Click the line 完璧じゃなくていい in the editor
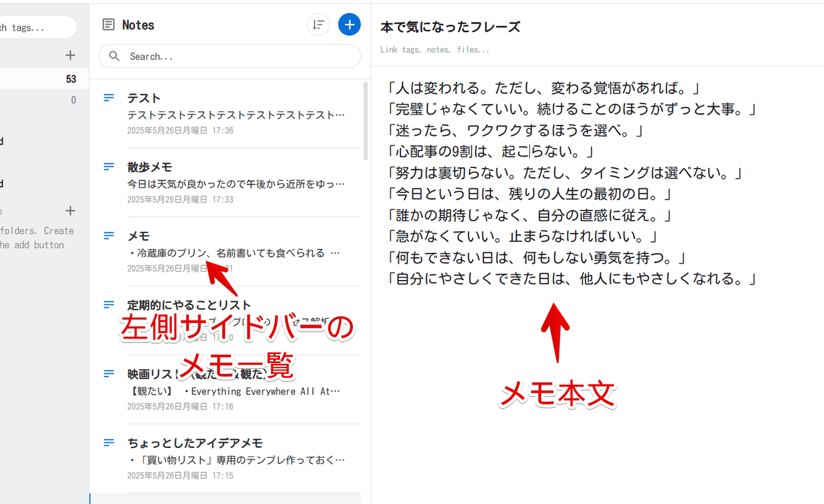The height and width of the screenshot is (504, 824). pyautogui.click(x=572, y=109)
